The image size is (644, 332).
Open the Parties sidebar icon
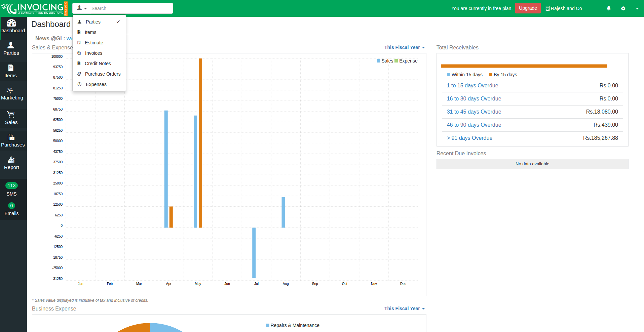[11, 45]
